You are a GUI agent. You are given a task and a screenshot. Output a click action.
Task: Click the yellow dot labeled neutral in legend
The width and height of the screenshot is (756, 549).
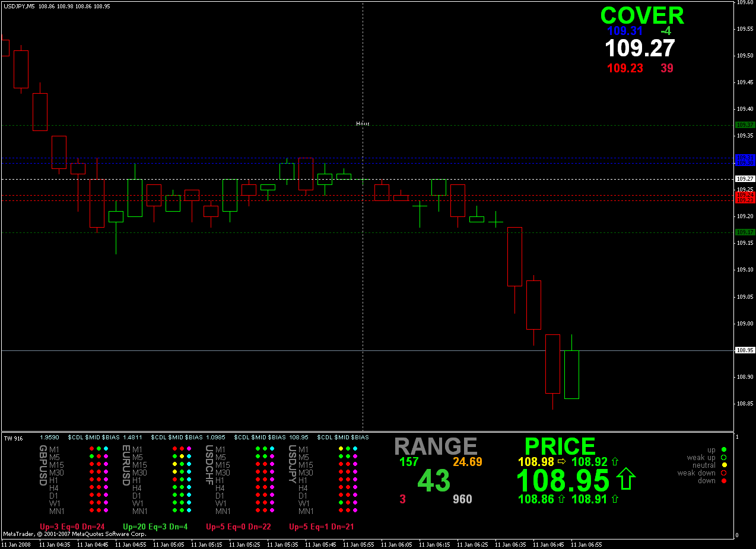pos(723,465)
